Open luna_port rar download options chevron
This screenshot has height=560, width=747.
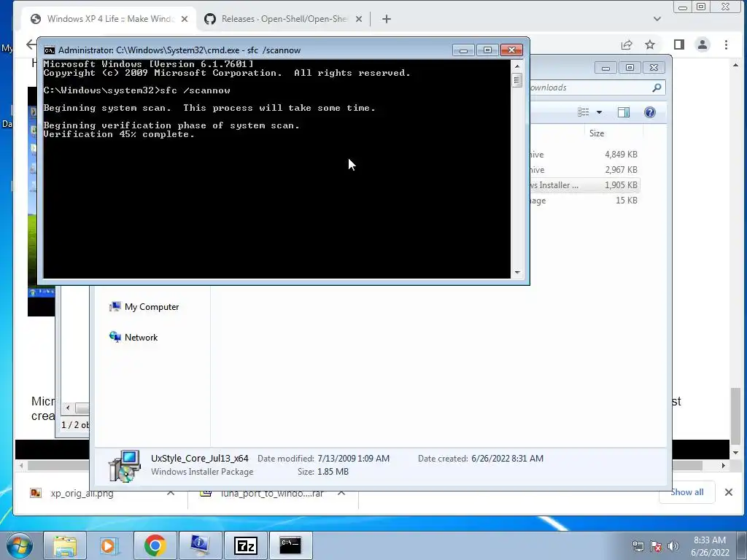pos(341,494)
